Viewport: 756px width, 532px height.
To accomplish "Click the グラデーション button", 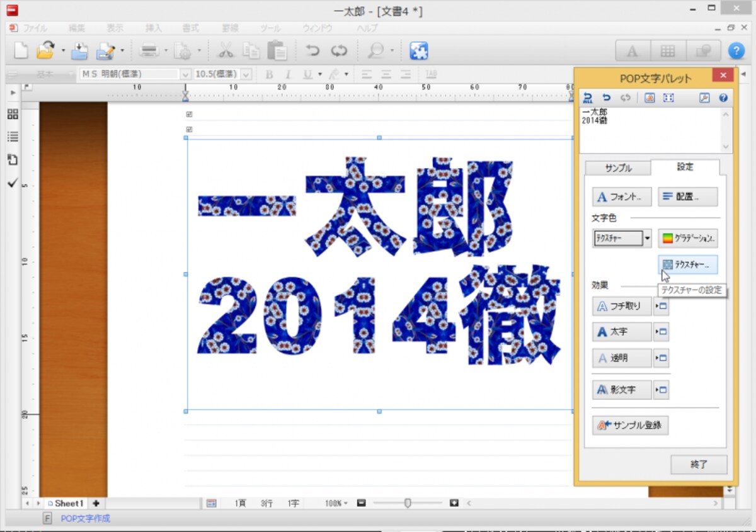I will (688, 239).
